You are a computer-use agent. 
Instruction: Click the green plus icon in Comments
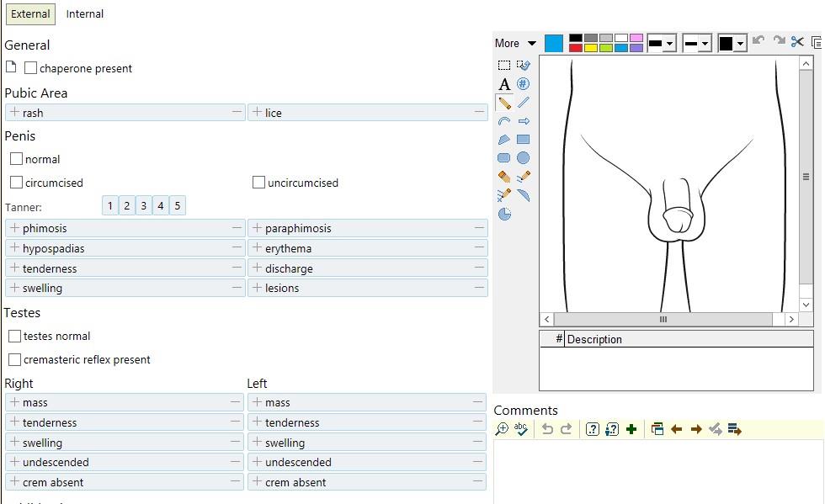coord(631,429)
